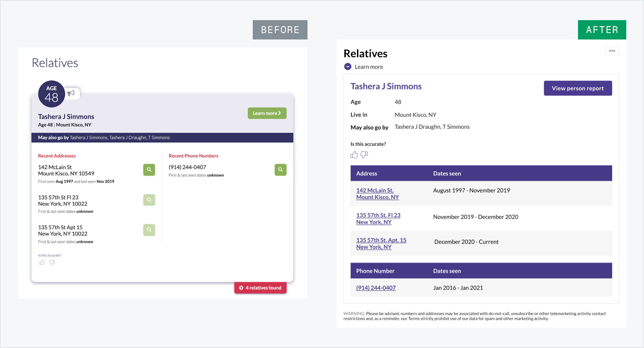
Task: Click the 4 relatives found button
Action: 260,288
